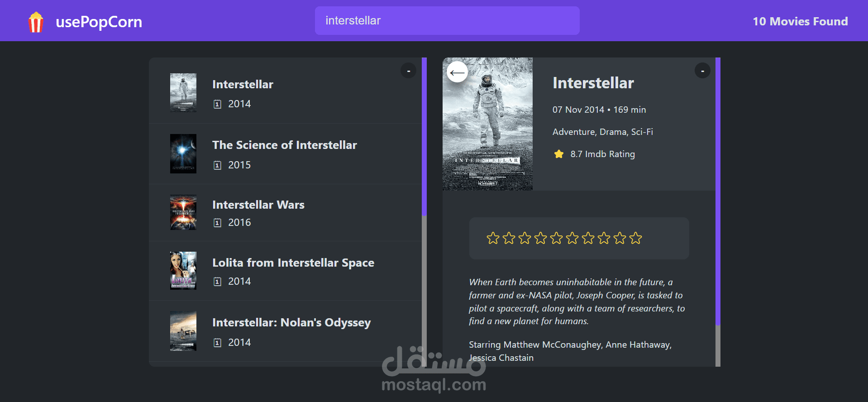Image resolution: width=868 pixels, height=402 pixels.
Task: Click the large Interstellar details poster
Action: click(487, 124)
